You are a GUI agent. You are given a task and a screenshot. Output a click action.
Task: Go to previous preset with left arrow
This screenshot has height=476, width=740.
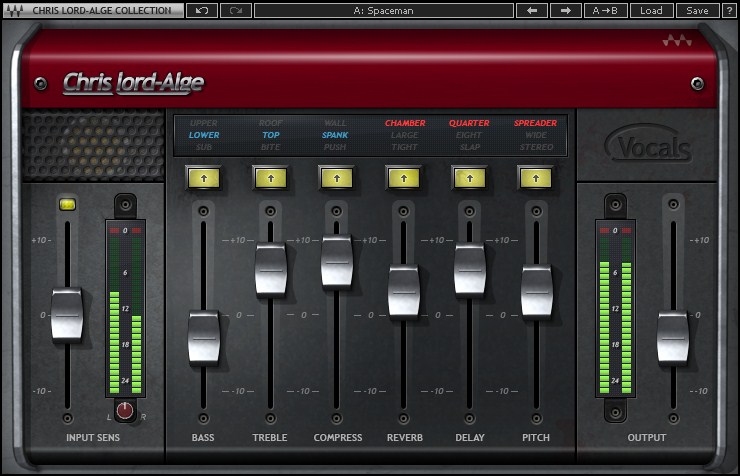click(x=531, y=10)
